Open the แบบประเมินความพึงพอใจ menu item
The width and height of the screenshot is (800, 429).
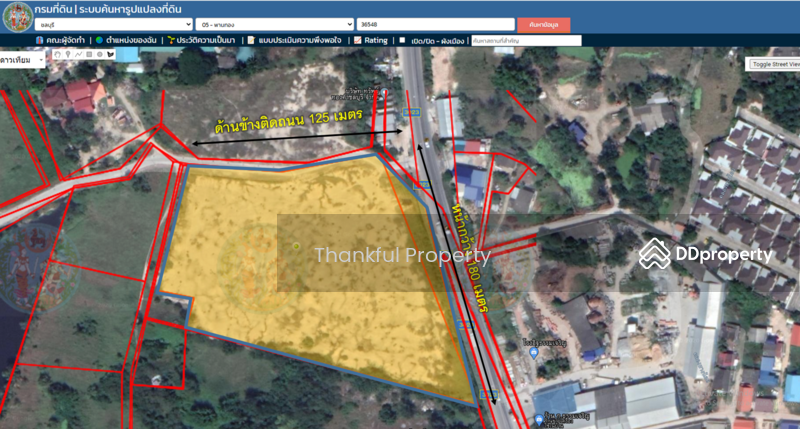297,41
